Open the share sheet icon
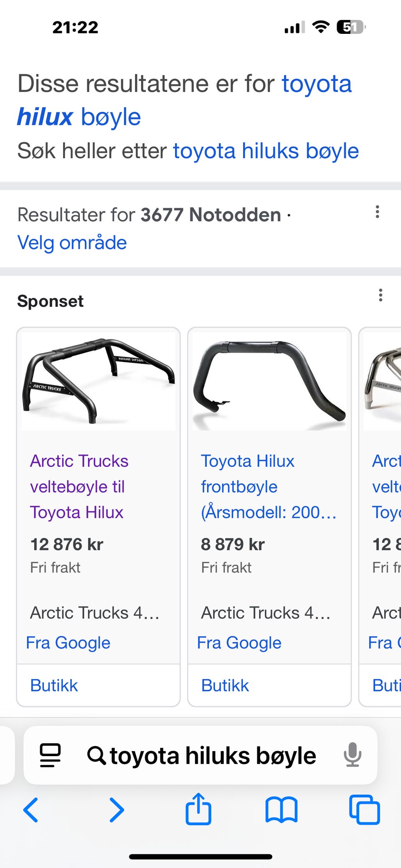401x868 pixels. [x=198, y=809]
